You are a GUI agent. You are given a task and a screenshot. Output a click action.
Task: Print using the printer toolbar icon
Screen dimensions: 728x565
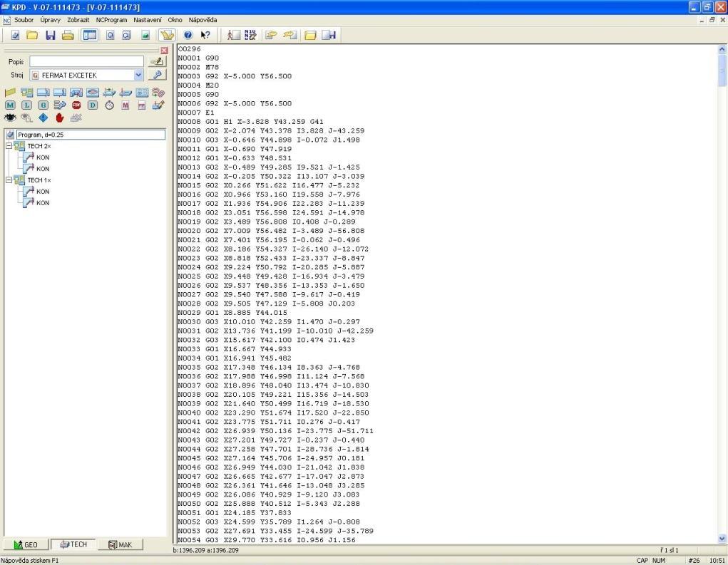[68, 35]
